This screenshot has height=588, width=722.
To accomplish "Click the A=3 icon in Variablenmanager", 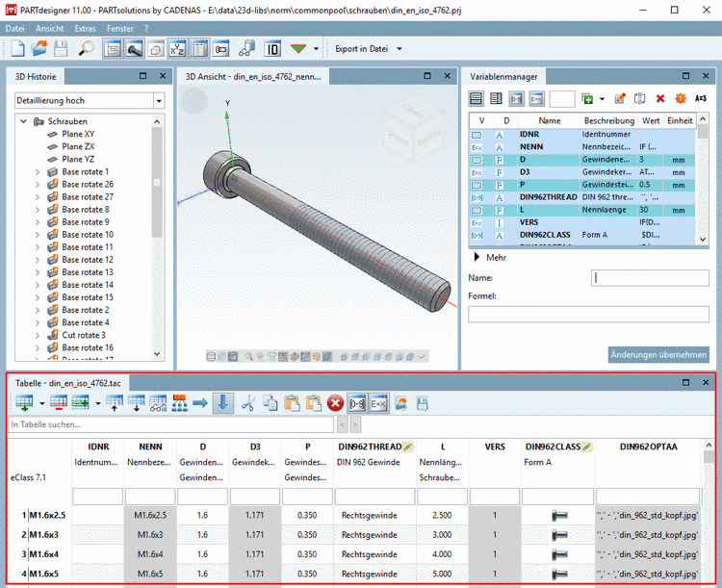I will 700,98.
